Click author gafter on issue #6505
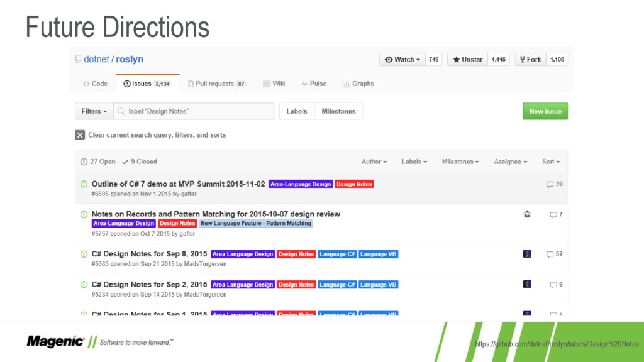 [189, 194]
